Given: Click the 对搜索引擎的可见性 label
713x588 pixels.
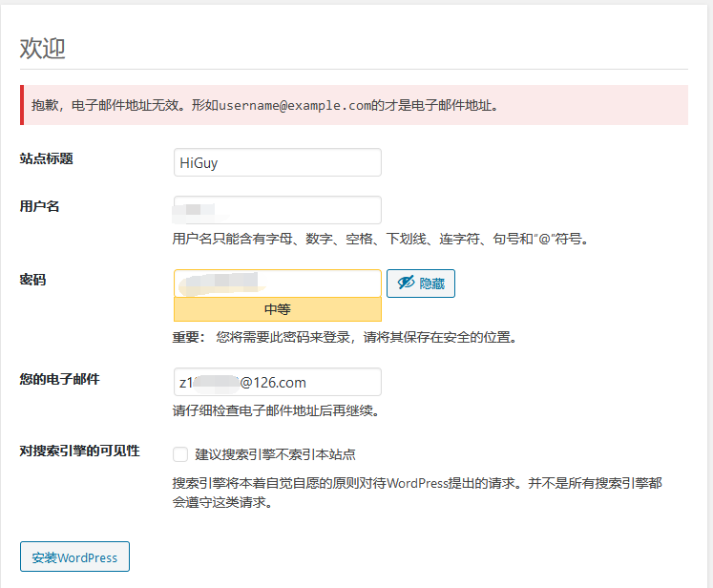Looking at the screenshot, I should 79,451.
